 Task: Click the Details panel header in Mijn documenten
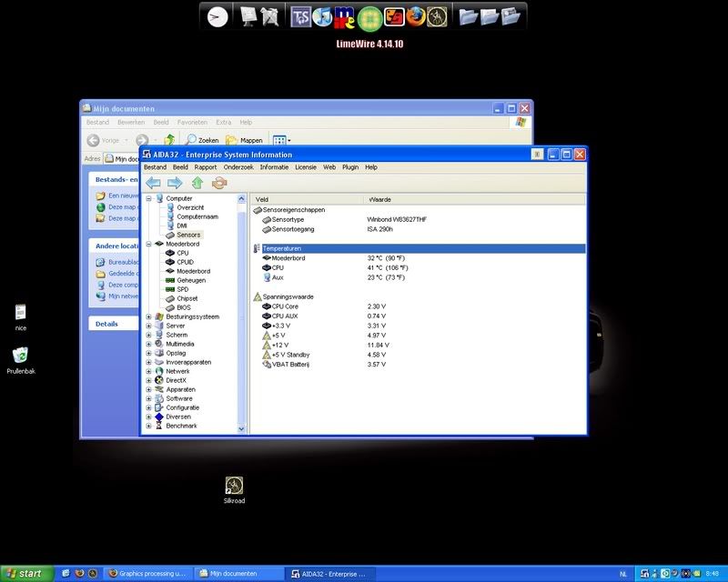click(x=113, y=324)
